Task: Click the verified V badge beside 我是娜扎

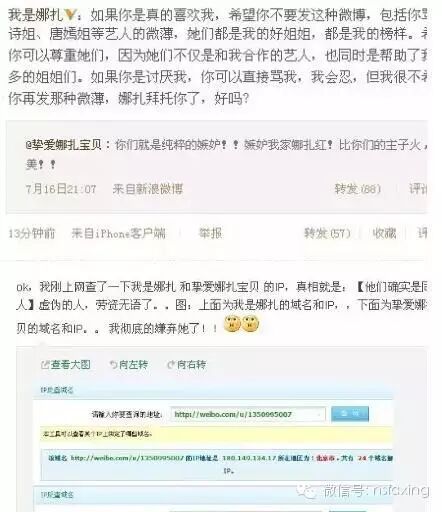Action: pos(70,15)
